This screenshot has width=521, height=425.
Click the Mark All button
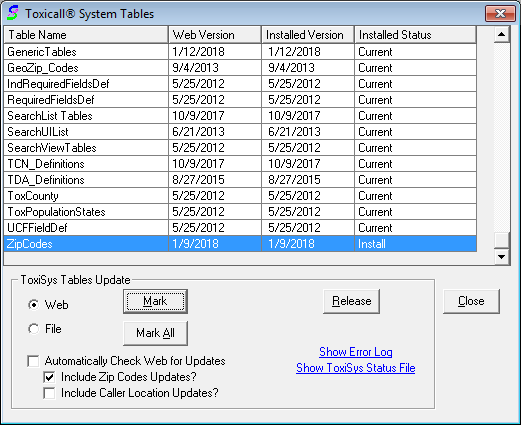point(155,333)
